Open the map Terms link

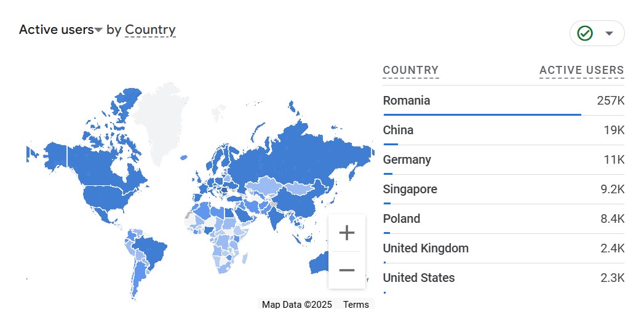[356, 304]
